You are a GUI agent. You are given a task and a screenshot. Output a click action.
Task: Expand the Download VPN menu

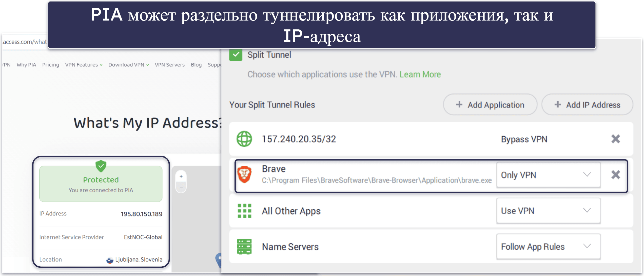(128, 65)
